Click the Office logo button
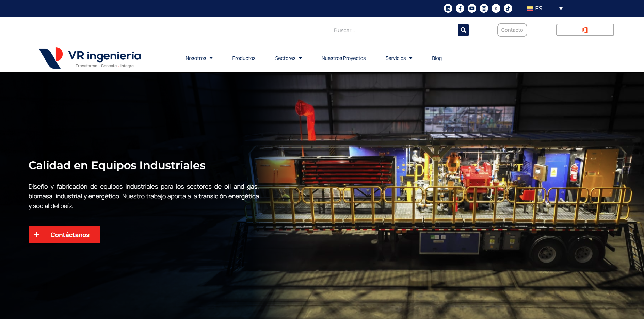This screenshot has width=644, height=319. (x=585, y=30)
